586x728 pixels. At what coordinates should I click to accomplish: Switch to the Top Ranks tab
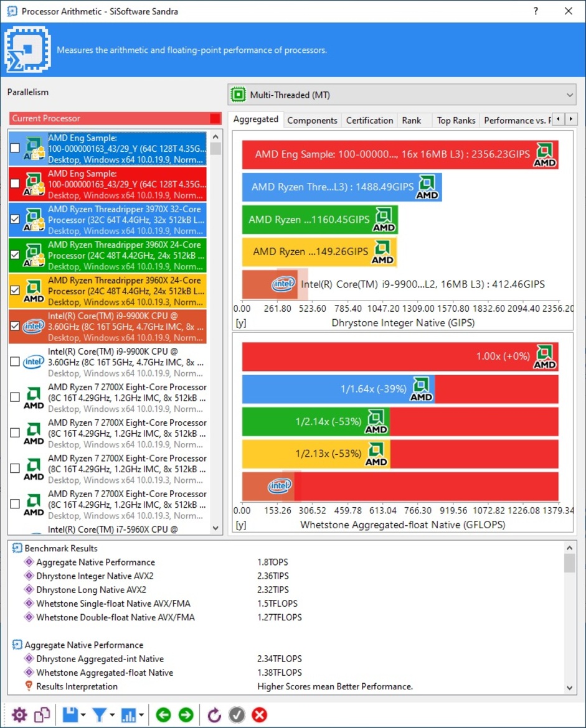click(455, 120)
